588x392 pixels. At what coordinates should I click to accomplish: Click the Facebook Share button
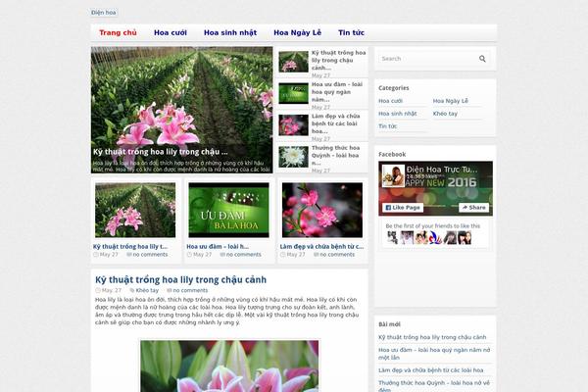[473, 208]
